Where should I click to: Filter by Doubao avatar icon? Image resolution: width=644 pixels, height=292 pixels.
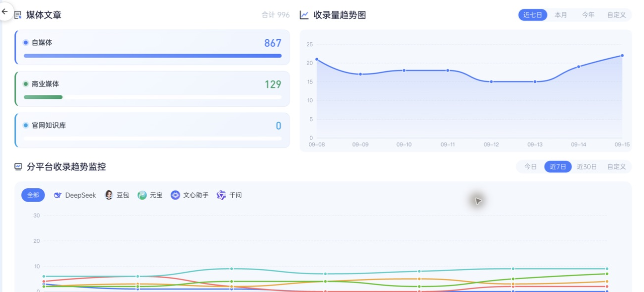click(109, 195)
